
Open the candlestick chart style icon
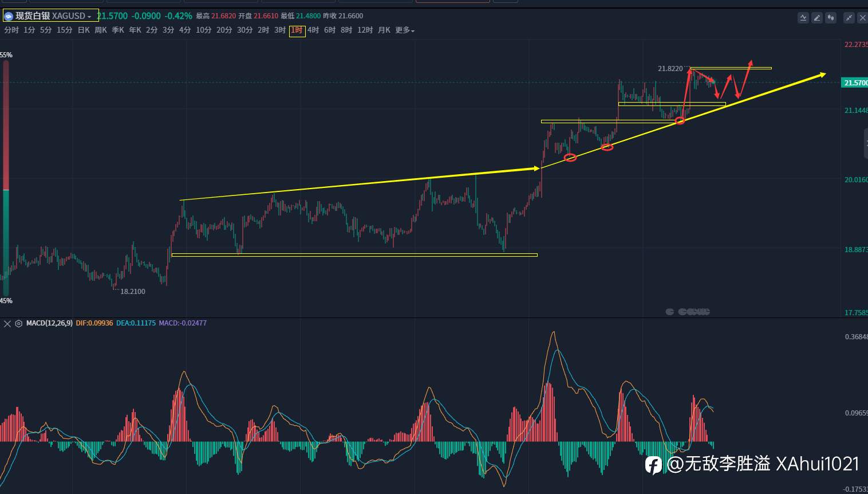point(831,18)
